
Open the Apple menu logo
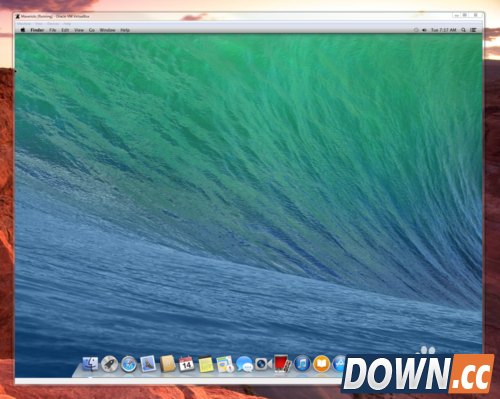point(23,30)
